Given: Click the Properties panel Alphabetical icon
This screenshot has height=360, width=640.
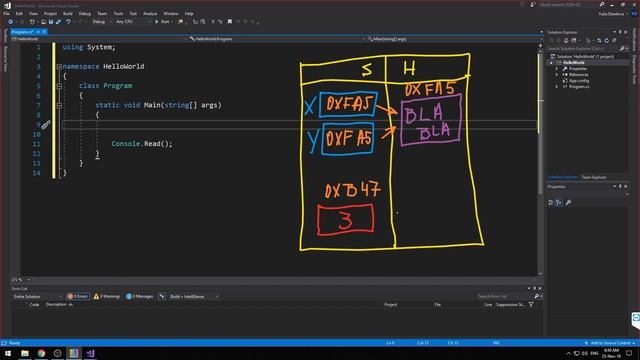Looking at the screenshot, I should 559,202.
